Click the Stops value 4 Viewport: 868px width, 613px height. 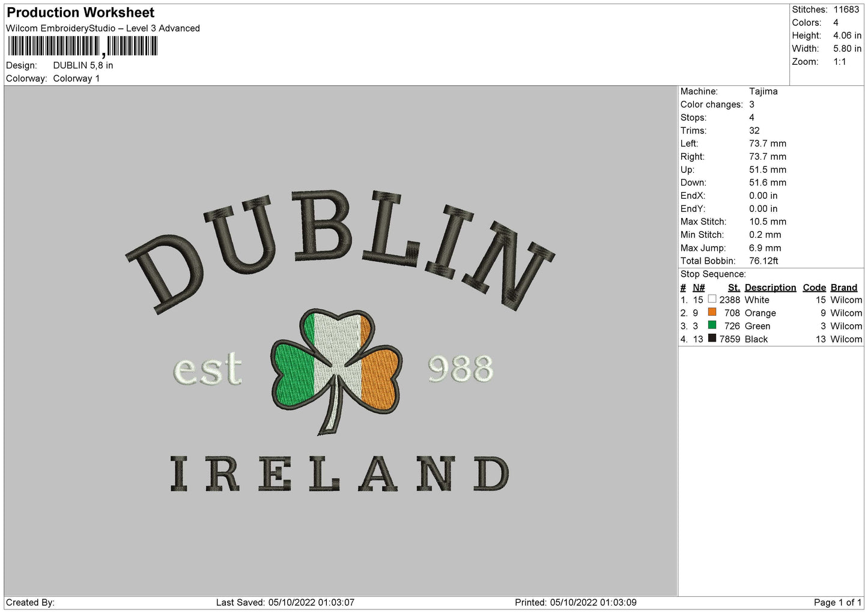pos(751,118)
